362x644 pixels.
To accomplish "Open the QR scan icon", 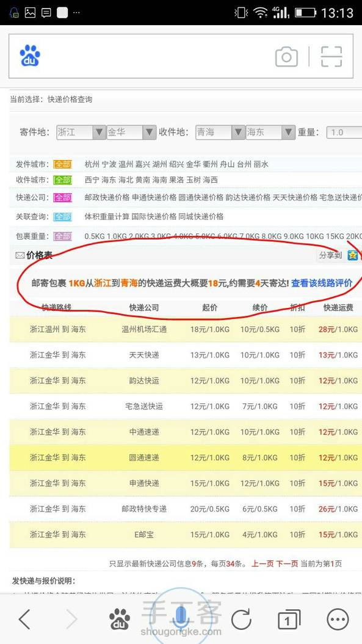I will tap(331, 56).
